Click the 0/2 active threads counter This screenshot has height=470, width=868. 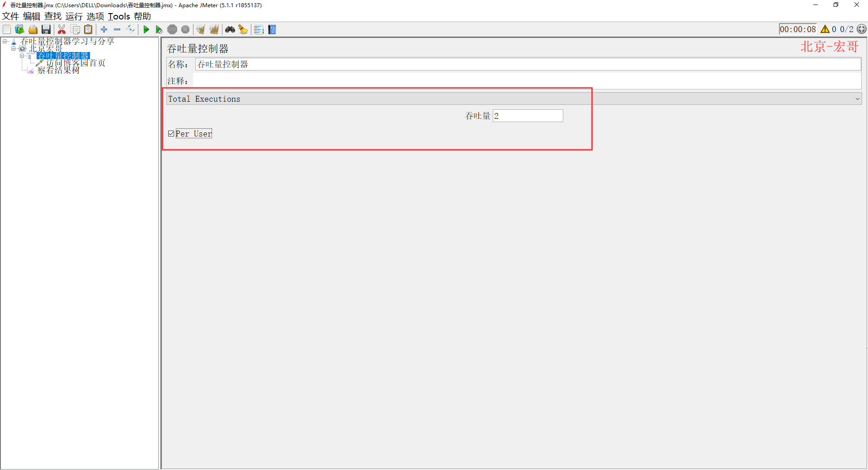click(847, 29)
